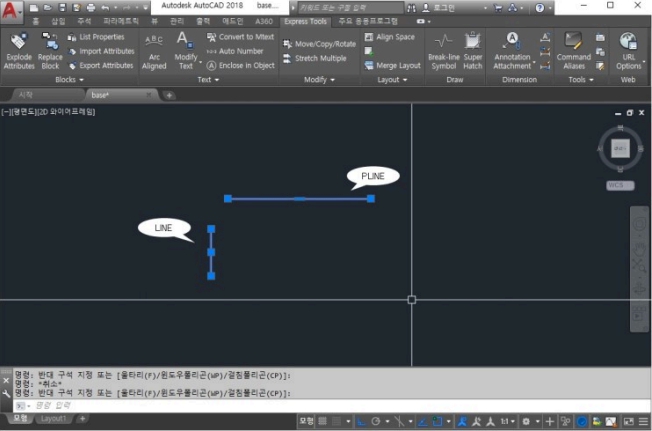Expand the Blocks panel
Image resolution: width=652 pixels, height=431 pixels.
(x=69, y=79)
